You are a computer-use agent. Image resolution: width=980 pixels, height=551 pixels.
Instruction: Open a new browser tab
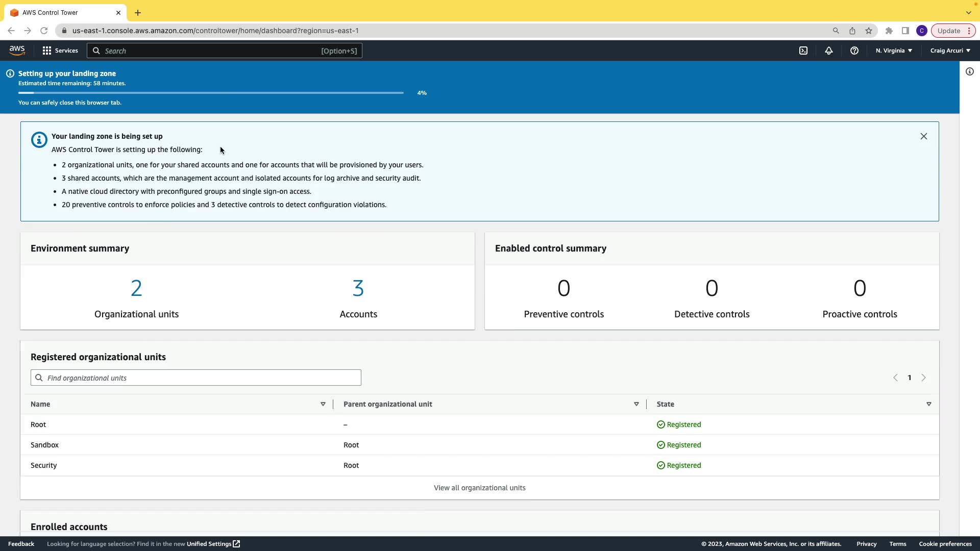click(138, 13)
